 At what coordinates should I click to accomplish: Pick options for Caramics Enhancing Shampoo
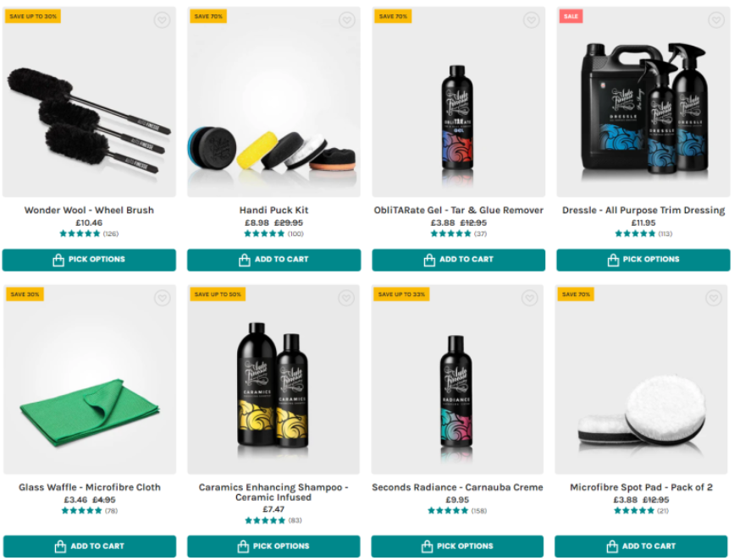tap(273, 546)
